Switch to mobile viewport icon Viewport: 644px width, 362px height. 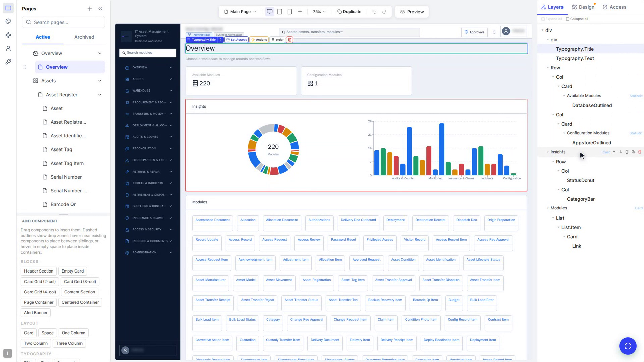(x=290, y=12)
